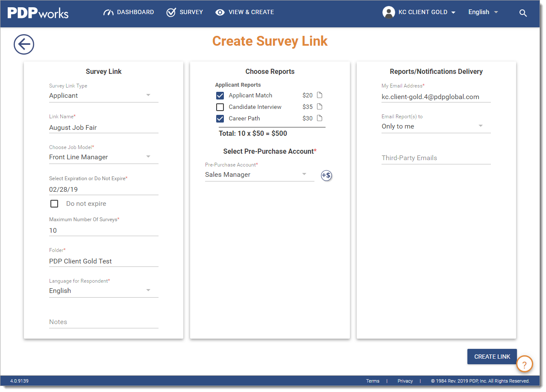This screenshot has height=392, width=546.
Task: Click the CREATE LINK button
Action: coord(492,357)
